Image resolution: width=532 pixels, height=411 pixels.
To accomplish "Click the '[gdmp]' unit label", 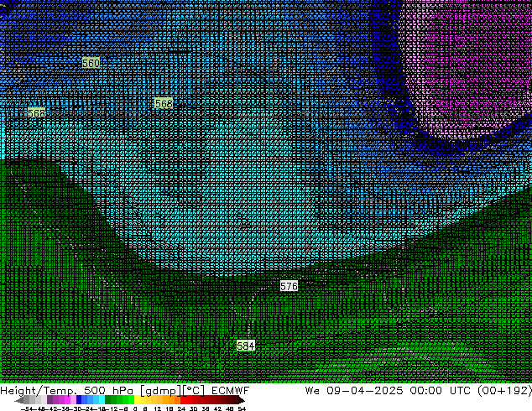I will click(x=160, y=391).
